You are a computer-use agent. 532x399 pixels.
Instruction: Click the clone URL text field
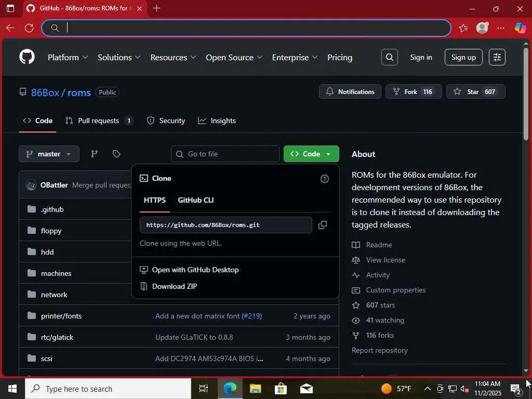coord(225,225)
